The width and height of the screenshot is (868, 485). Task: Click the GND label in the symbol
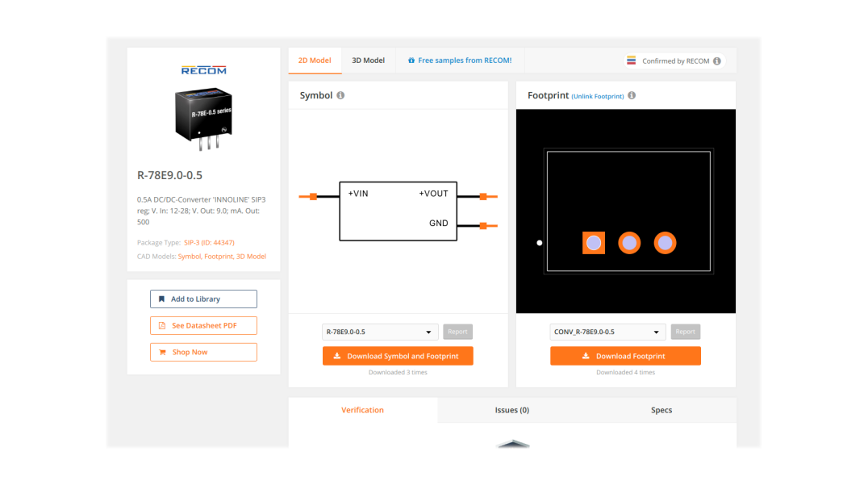pyautogui.click(x=438, y=223)
